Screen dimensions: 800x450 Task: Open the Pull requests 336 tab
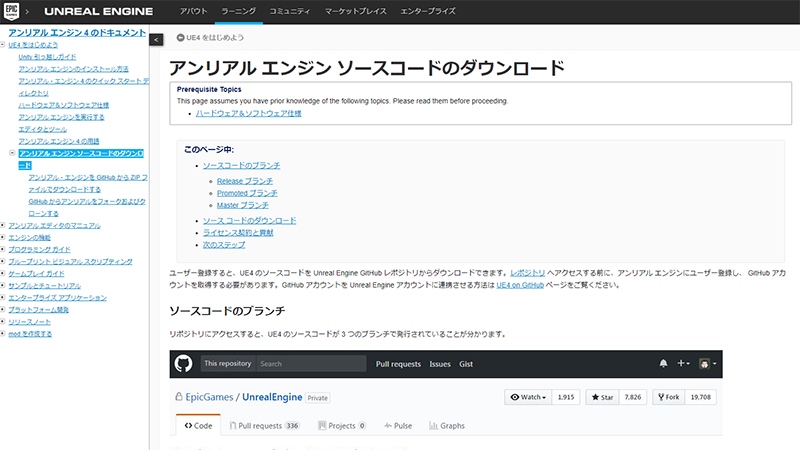(264, 426)
